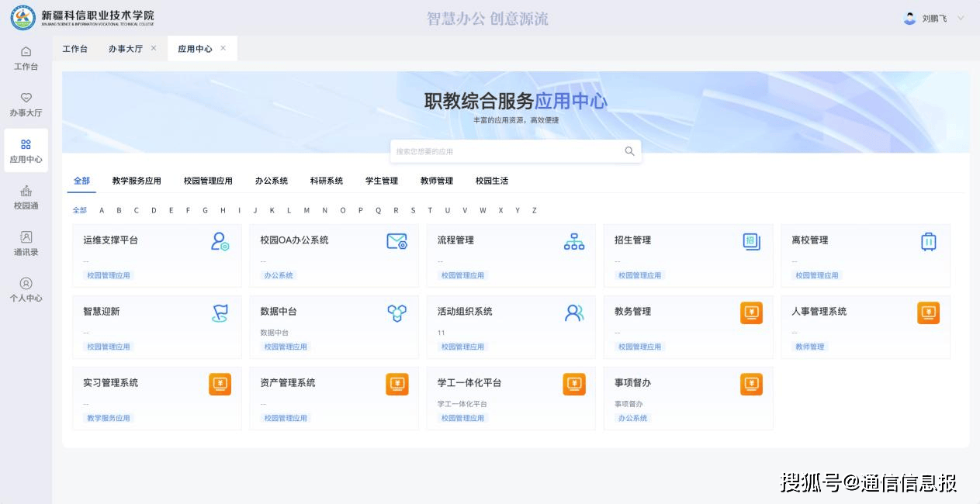Click the 招生管理 icon
Screen dimensions: 980x504
click(751, 241)
